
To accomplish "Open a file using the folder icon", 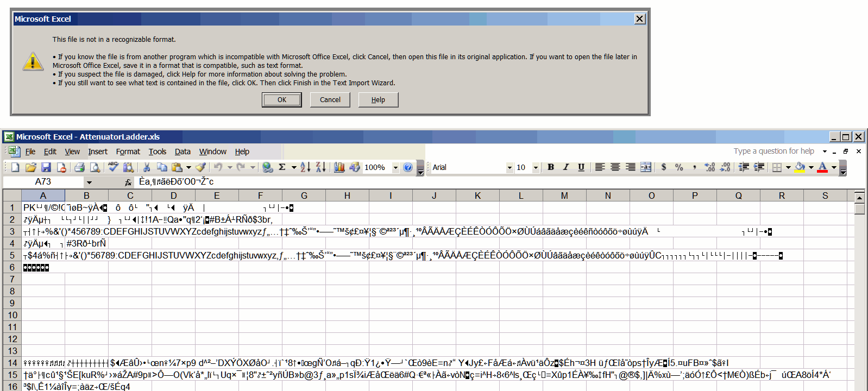I will 30,167.
